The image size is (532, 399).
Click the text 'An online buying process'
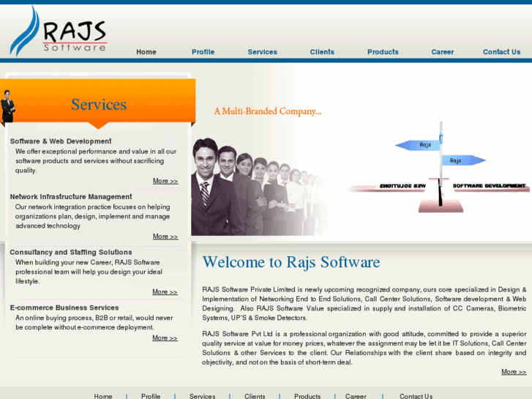point(94,323)
